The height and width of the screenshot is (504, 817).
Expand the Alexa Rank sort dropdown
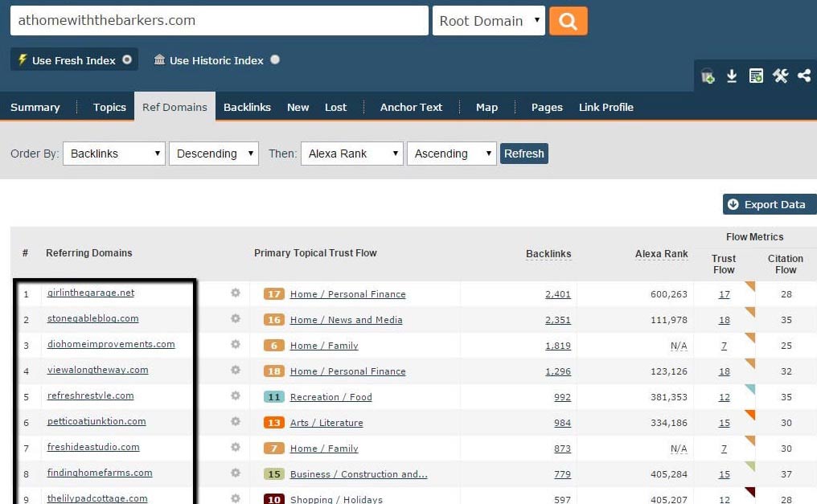click(x=351, y=154)
